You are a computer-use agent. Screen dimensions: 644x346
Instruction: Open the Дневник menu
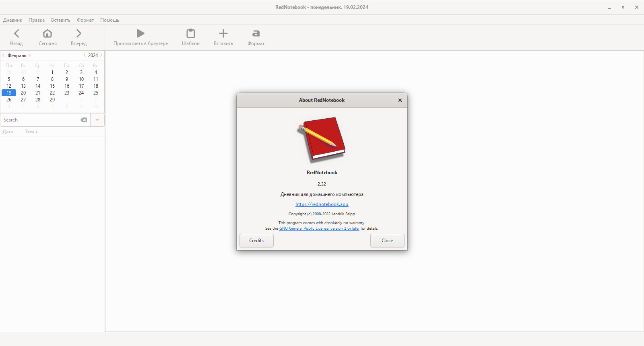(13, 20)
